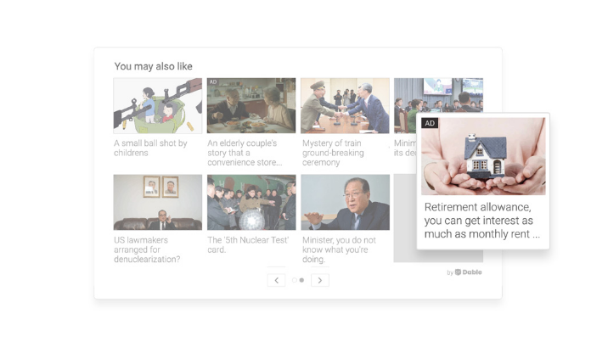Select the first carousel page dot
This screenshot has height=364, width=591.
click(x=295, y=280)
